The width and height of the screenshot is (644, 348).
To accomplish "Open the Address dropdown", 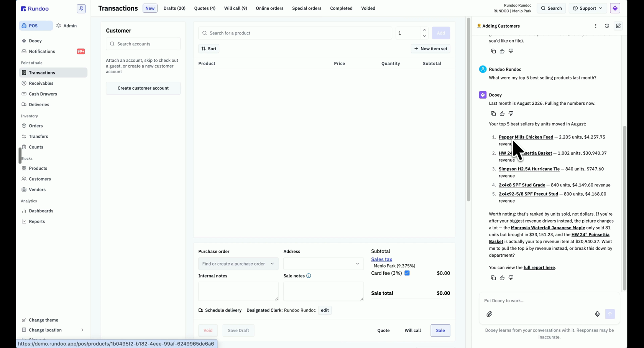I will coord(324,264).
